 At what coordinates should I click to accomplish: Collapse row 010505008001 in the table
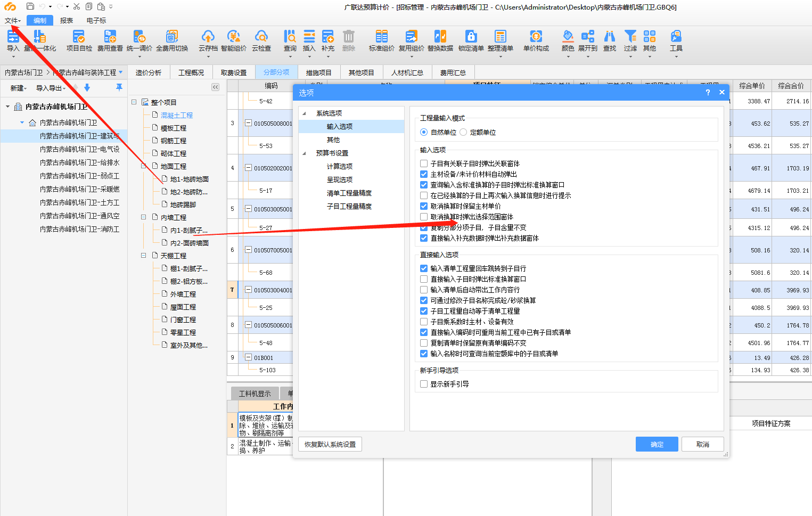pyautogui.click(x=248, y=123)
